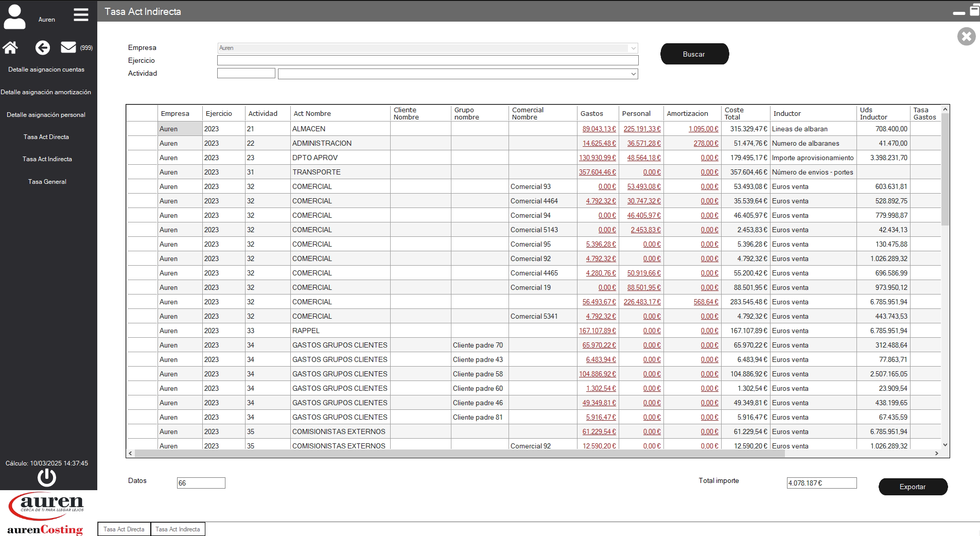Select Detalle asignación personal menu item

[x=46, y=115]
